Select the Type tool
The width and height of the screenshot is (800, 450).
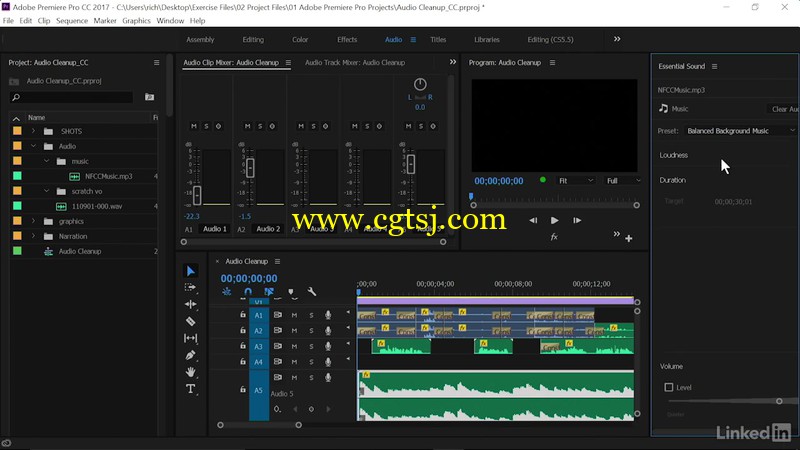pos(190,389)
